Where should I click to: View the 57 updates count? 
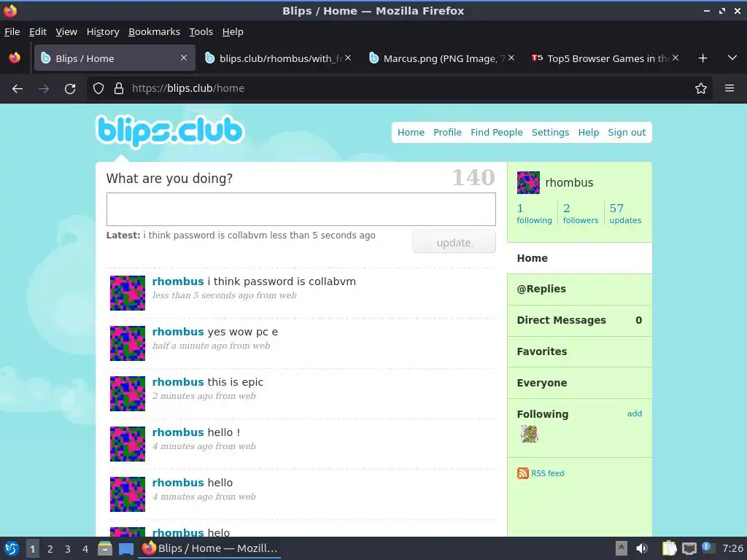tap(625, 214)
